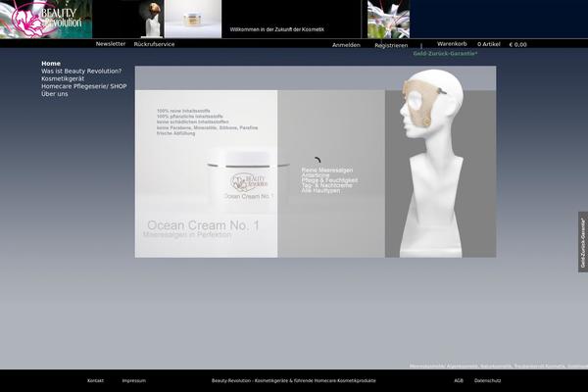Click 'Meeresalgen in Perfektion' subtitle
The width and height of the screenshot is (588, 392).
[187, 235]
